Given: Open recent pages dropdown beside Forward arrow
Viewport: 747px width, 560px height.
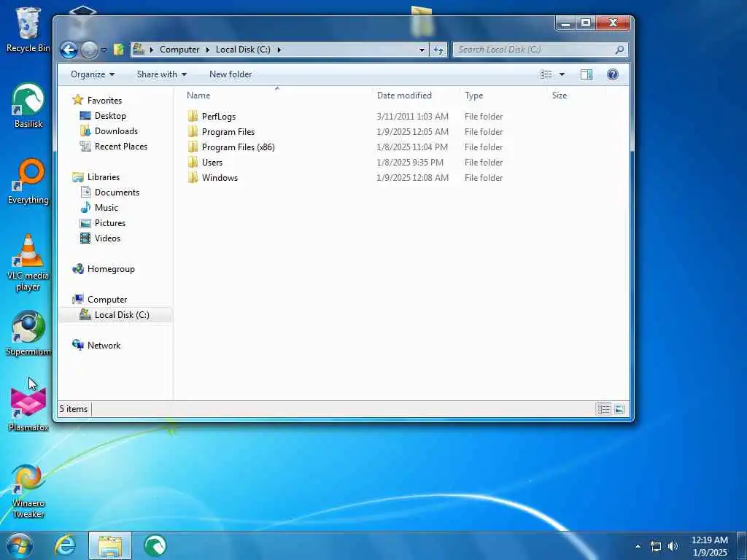Looking at the screenshot, I should [x=104, y=50].
